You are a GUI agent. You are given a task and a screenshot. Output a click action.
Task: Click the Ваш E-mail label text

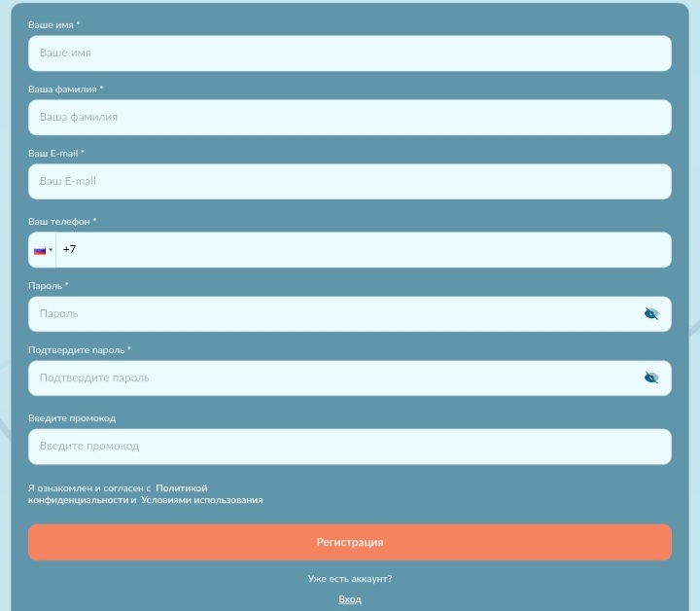click(55, 154)
